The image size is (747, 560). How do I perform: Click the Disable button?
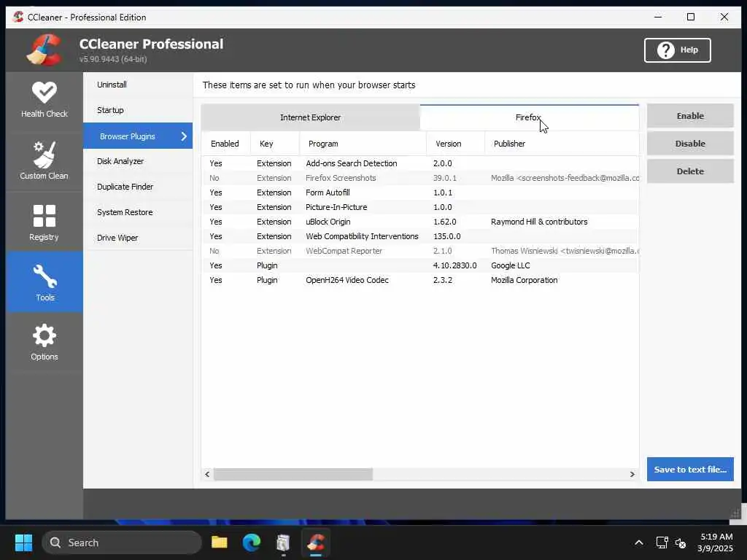point(690,144)
